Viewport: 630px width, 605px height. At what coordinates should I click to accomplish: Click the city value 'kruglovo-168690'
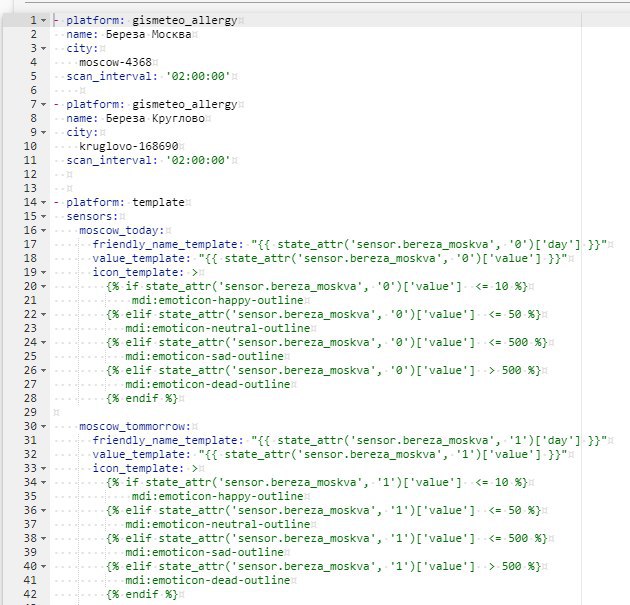coord(129,146)
